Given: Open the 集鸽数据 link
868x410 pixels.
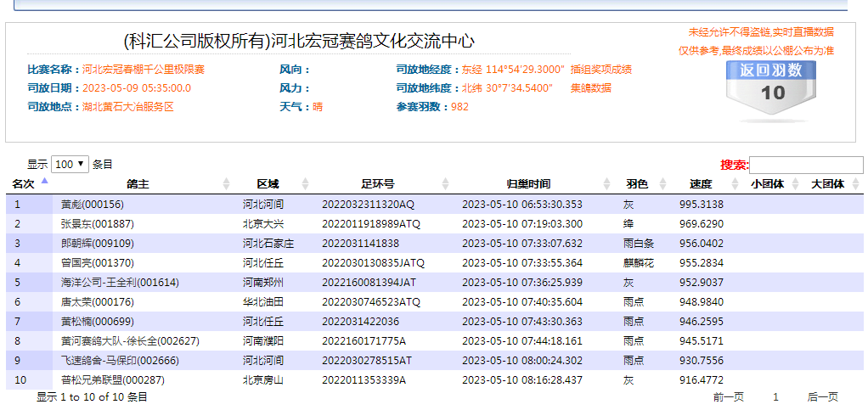Looking at the screenshot, I should (x=590, y=88).
